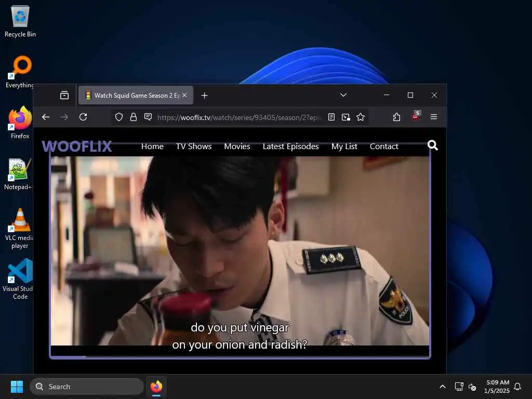
Task: Open the notifications bell icon
Action: click(517, 387)
